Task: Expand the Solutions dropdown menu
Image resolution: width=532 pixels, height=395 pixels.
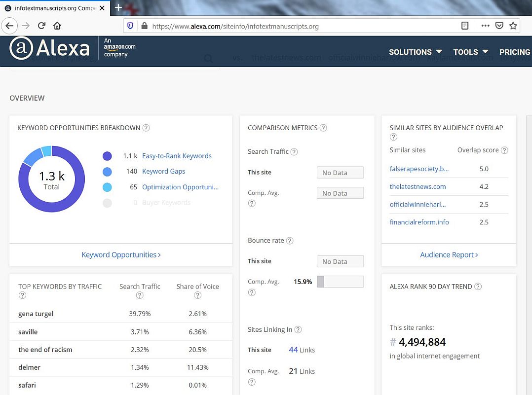Action: (x=415, y=52)
